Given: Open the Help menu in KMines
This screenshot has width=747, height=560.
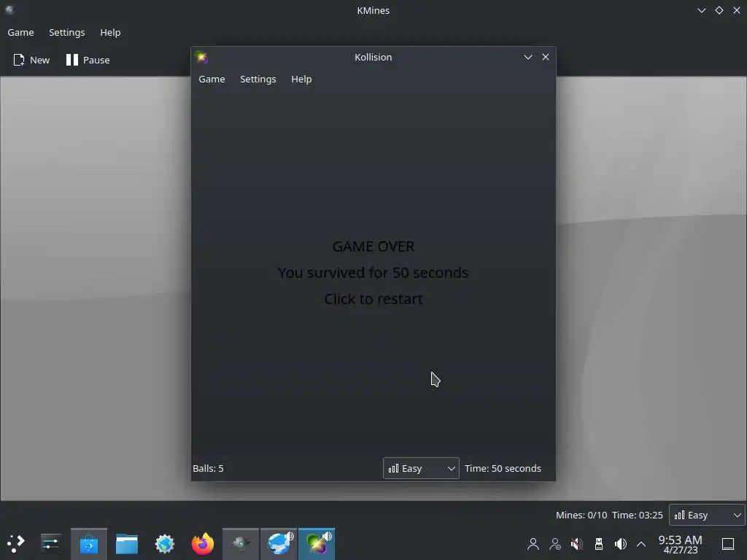Looking at the screenshot, I should click(x=110, y=32).
